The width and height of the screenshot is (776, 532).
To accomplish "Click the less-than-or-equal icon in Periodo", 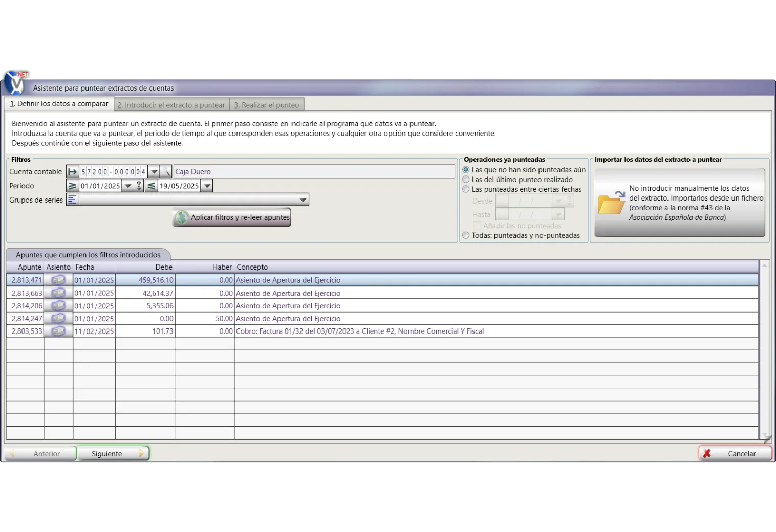I will [x=151, y=186].
